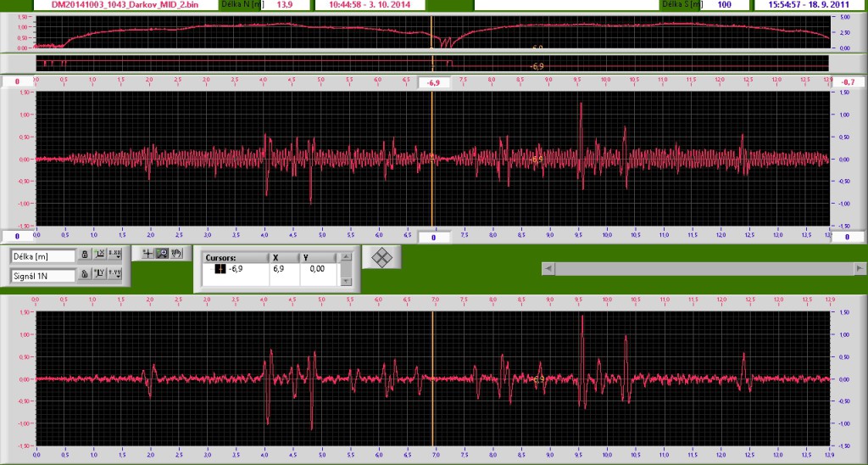Image resolution: width=868 pixels, height=465 pixels.
Task: Click the Cursors: column header
Action: coord(236,258)
